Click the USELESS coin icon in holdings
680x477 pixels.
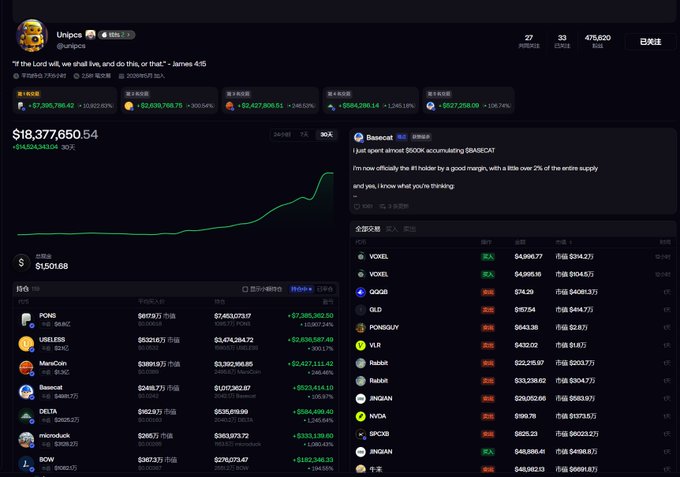point(26,344)
